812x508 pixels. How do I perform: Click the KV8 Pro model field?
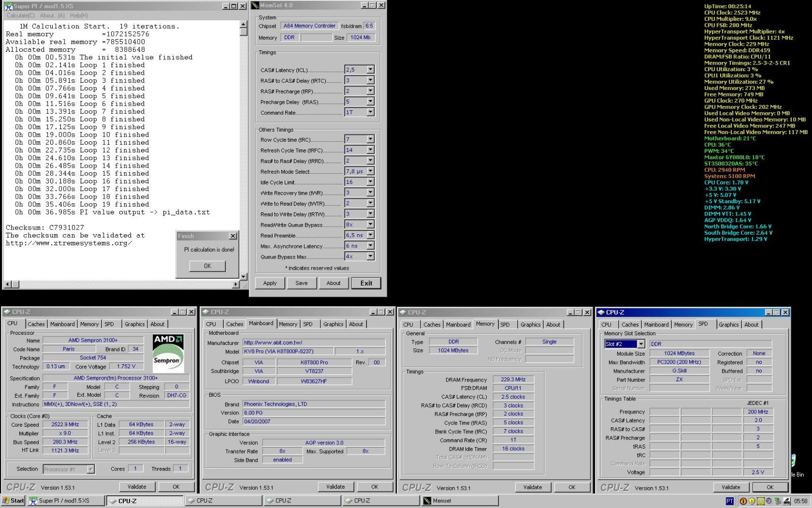pyautogui.click(x=288, y=351)
